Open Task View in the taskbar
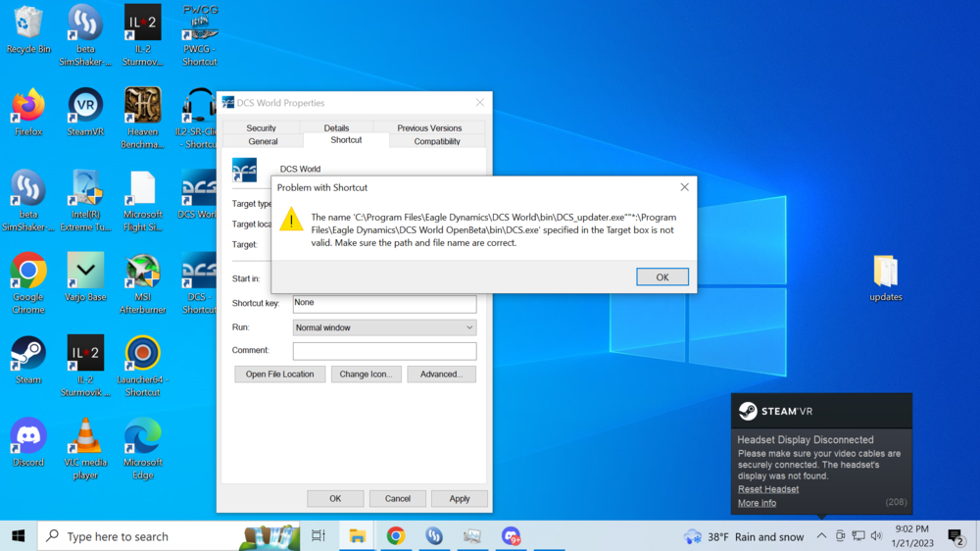Screen dimensions: 980x551 (x=318, y=536)
